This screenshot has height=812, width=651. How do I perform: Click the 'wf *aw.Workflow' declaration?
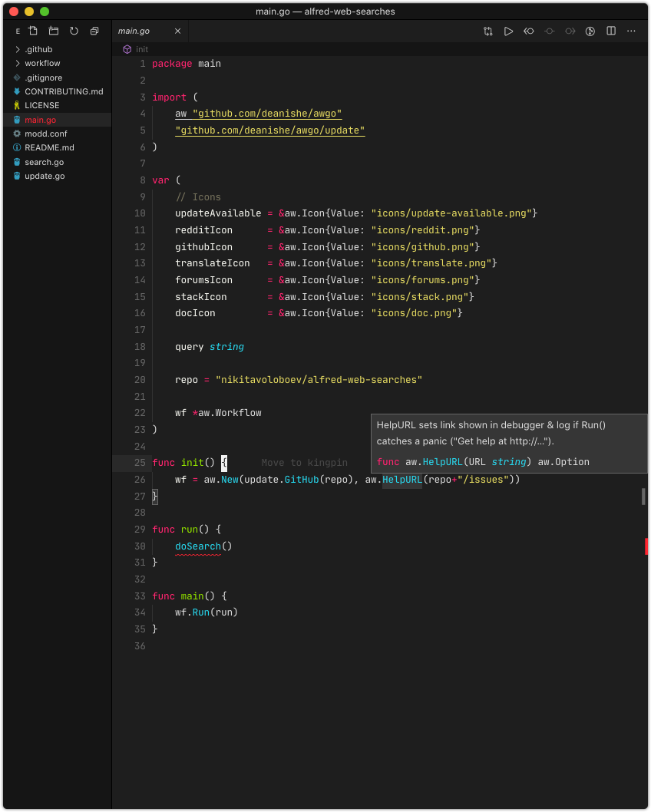pyautogui.click(x=218, y=413)
